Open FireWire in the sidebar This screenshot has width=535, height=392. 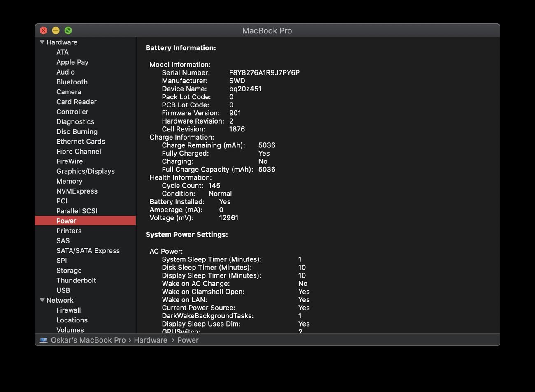(x=70, y=161)
